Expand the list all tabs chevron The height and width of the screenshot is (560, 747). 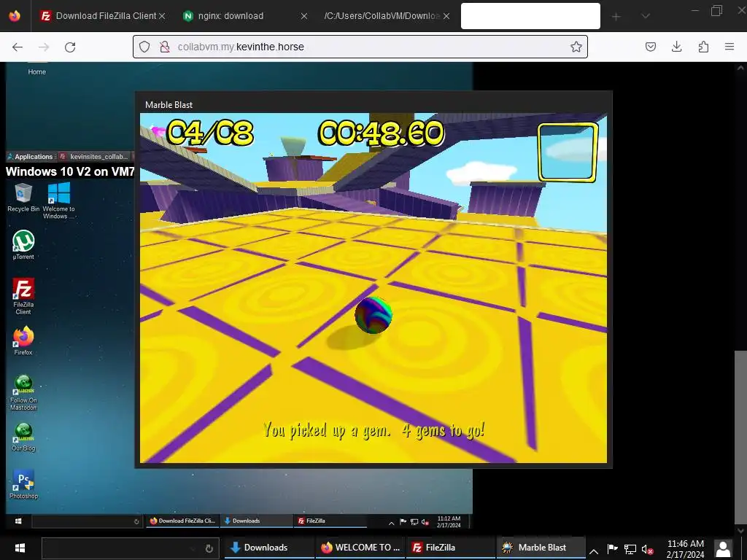pos(646,16)
